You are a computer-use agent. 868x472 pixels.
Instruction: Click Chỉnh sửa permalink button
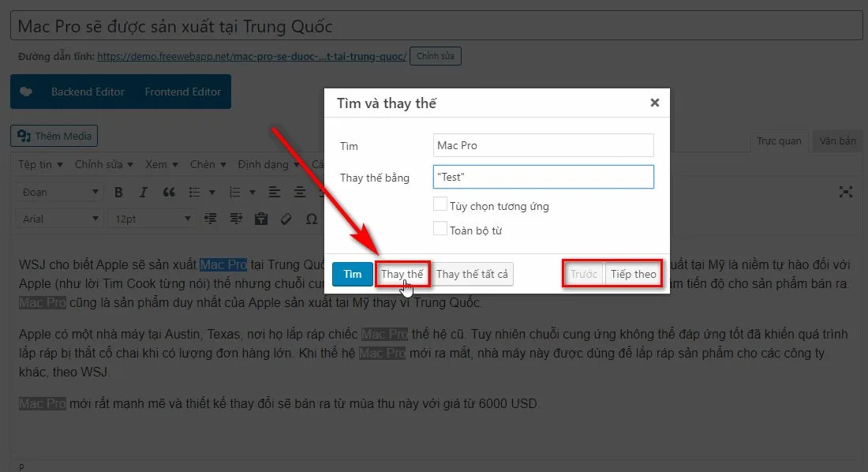click(x=436, y=56)
